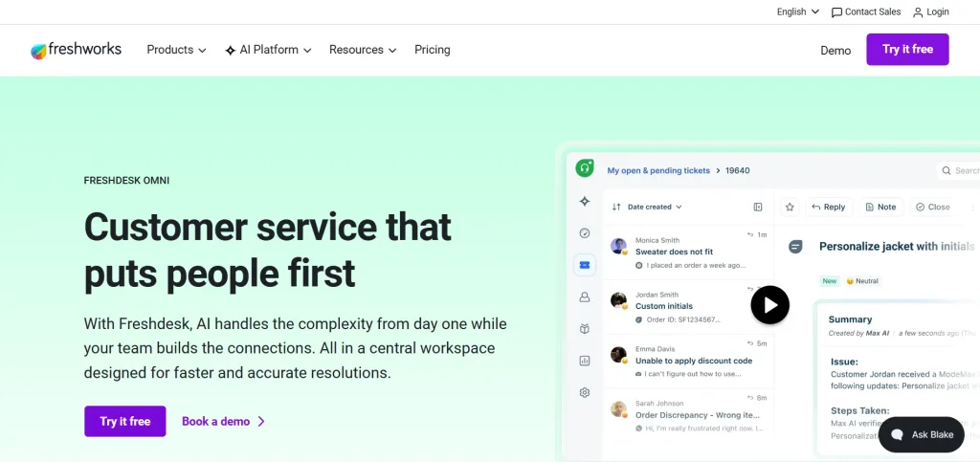Open the solutions book icon in sidebar
The image size is (980, 462).
(585, 328)
